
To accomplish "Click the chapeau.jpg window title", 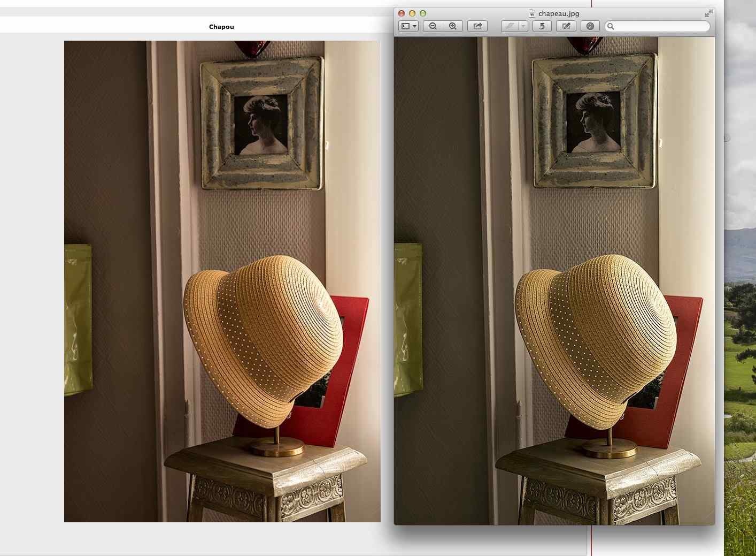I will [559, 13].
